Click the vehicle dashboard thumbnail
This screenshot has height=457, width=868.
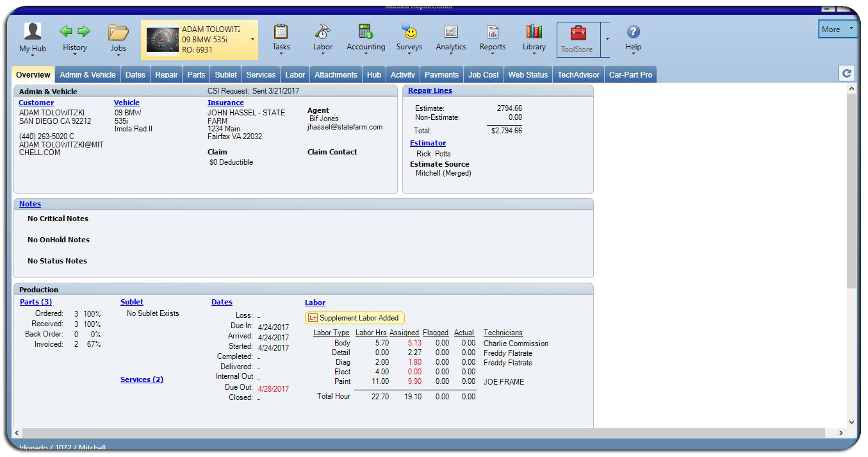[163, 40]
